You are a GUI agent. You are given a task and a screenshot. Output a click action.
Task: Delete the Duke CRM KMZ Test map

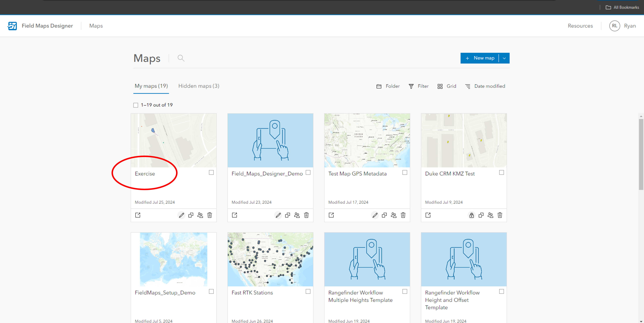[500, 215]
